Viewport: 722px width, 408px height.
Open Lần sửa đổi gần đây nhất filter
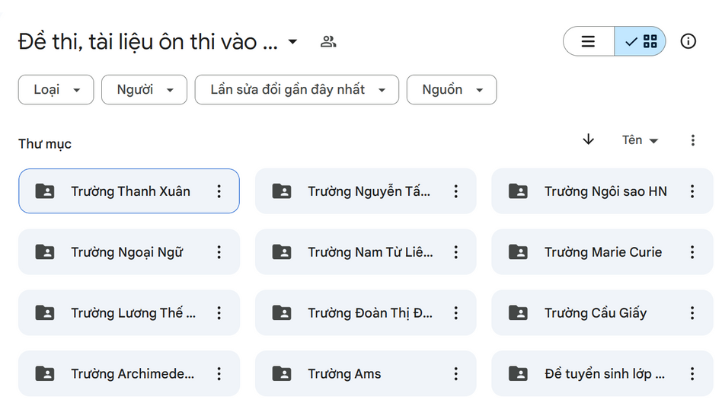(296, 90)
